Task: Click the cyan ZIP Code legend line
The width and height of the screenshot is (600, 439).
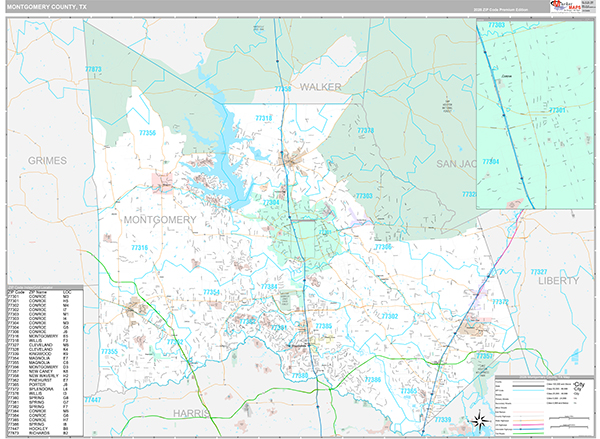Action: pyautogui.click(x=528, y=390)
